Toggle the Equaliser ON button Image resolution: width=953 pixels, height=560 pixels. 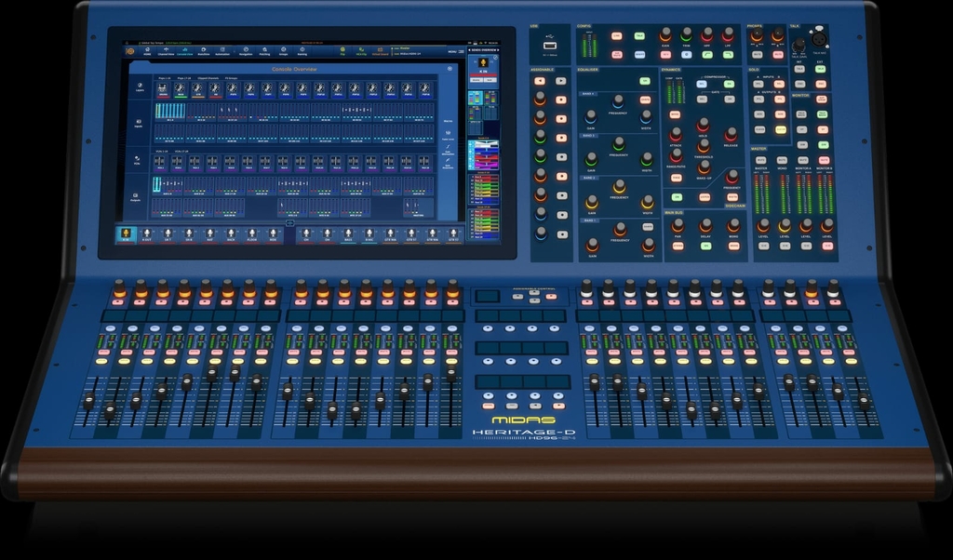[x=645, y=81]
